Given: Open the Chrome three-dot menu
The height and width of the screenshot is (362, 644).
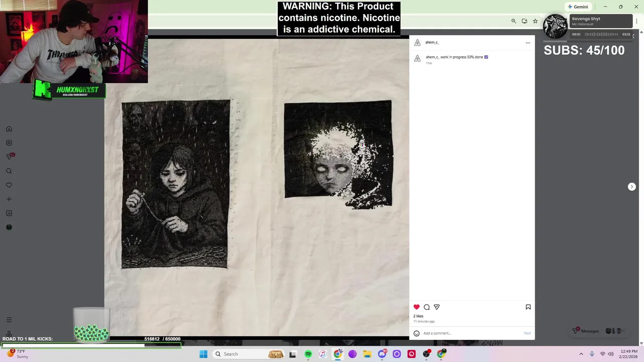Looking at the screenshot, I should coord(636,21).
